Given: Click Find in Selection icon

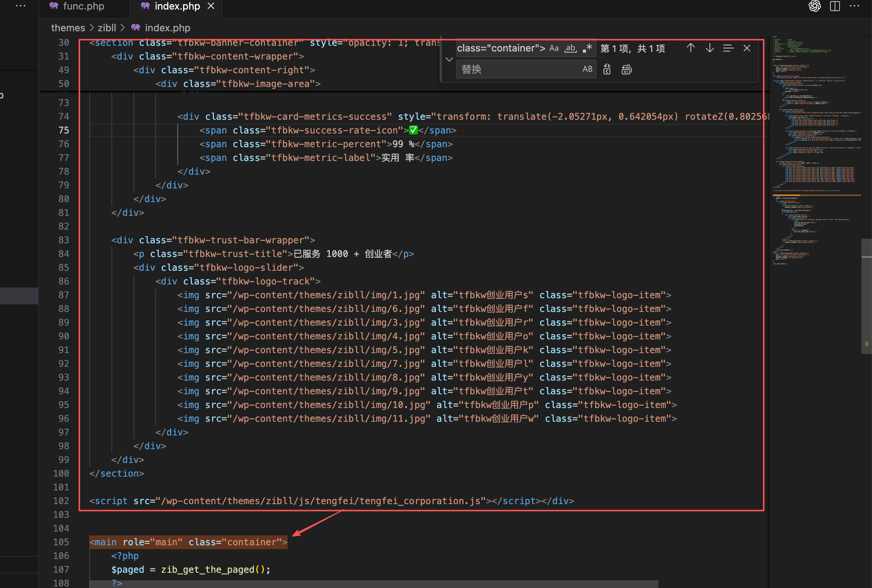Looking at the screenshot, I should pyautogui.click(x=728, y=48).
